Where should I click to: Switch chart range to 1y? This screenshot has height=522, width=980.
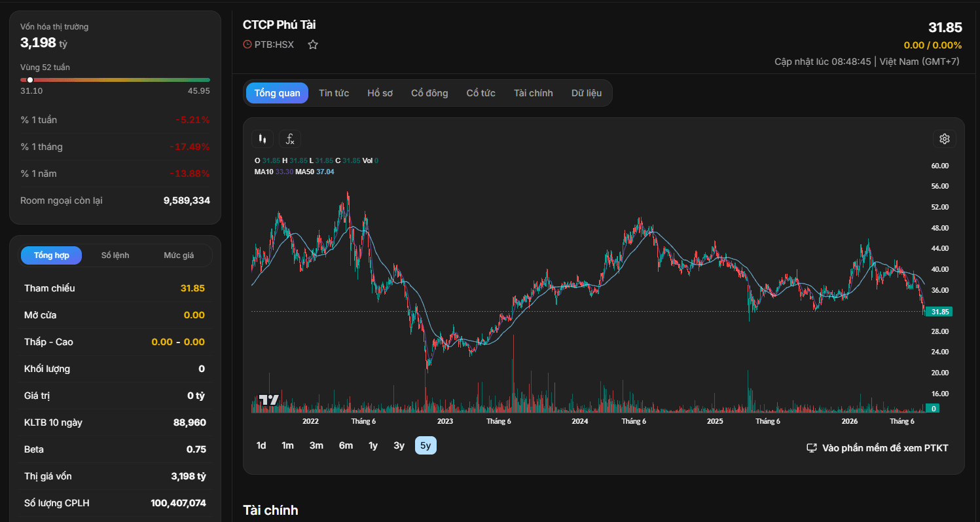[x=373, y=445]
